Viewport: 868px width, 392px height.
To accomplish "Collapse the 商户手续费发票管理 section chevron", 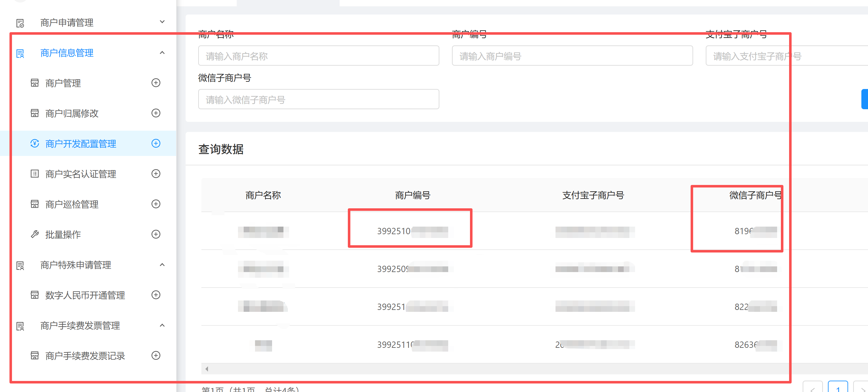I will [x=162, y=326].
